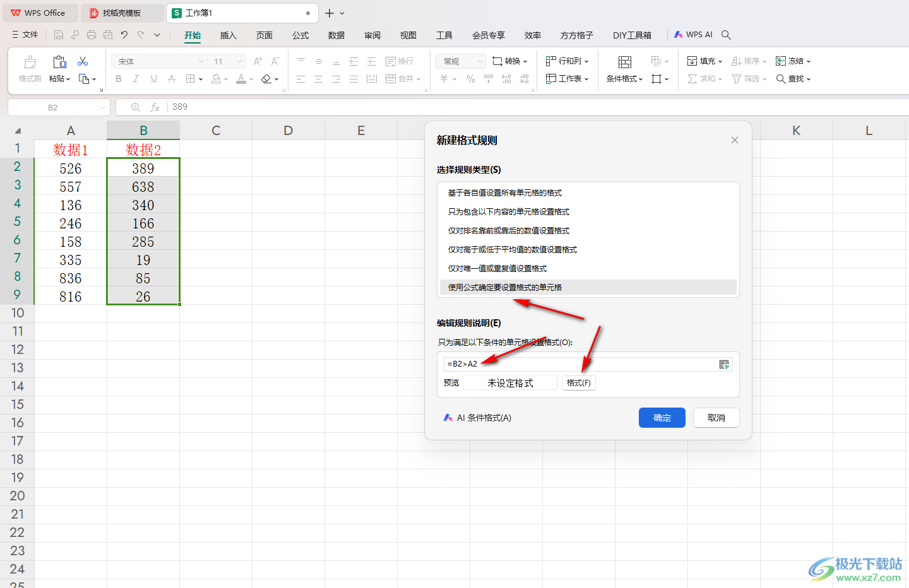
Task: Toggle center horizontal alignment
Action: coord(318,79)
